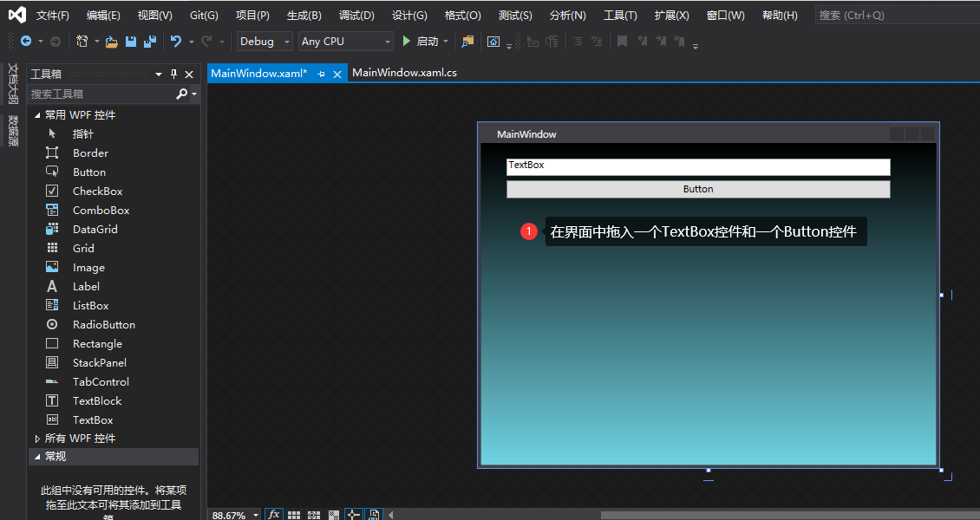The image size is (980, 520).
Task: Toggle snap to gridlines button
Action: click(314, 515)
